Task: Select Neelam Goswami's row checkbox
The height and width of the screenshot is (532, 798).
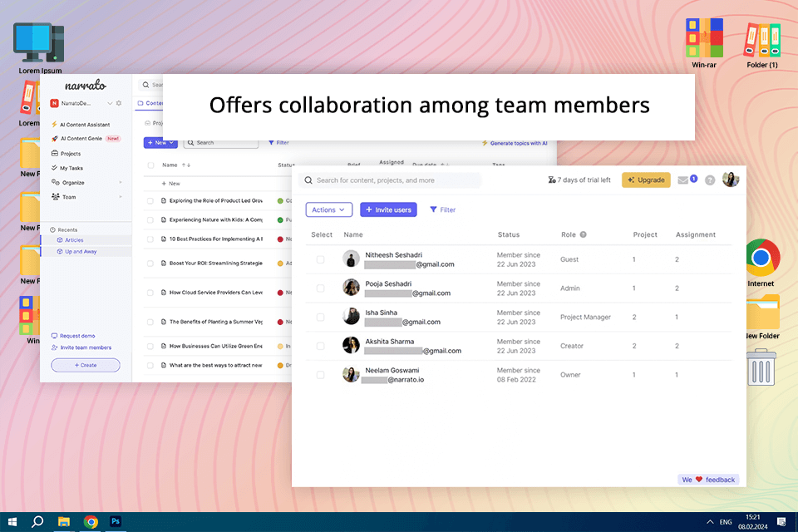Action: [x=320, y=375]
